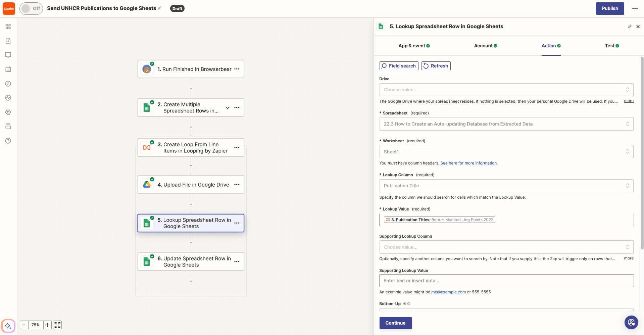This screenshot has width=644, height=335.
Task: Open See here for more information link
Action: point(468,163)
